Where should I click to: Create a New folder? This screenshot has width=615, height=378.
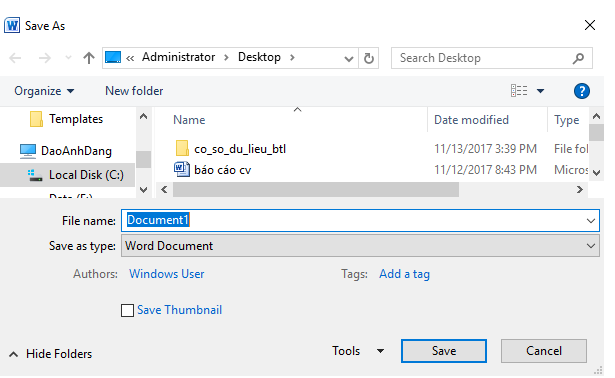pyautogui.click(x=134, y=91)
